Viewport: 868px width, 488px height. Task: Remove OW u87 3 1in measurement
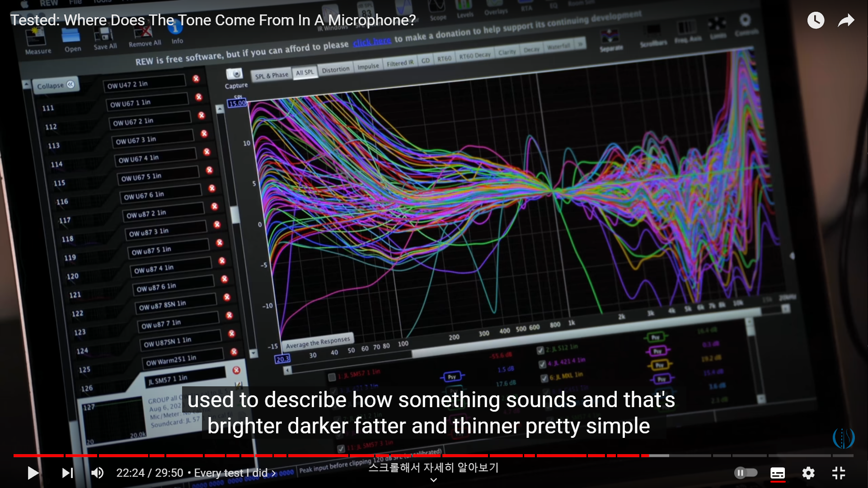pos(217,225)
